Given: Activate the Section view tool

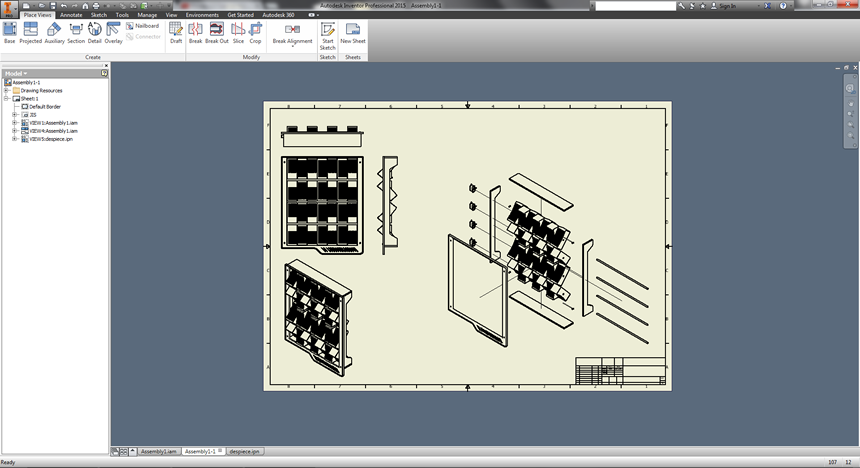Looking at the screenshot, I should pyautogui.click(x=76, y=33).
